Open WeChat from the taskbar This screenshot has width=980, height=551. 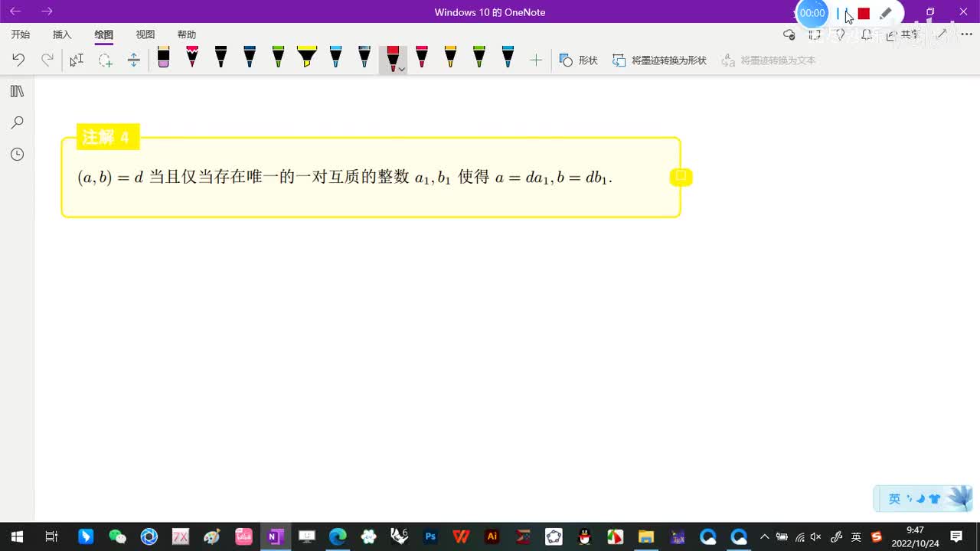117,536
